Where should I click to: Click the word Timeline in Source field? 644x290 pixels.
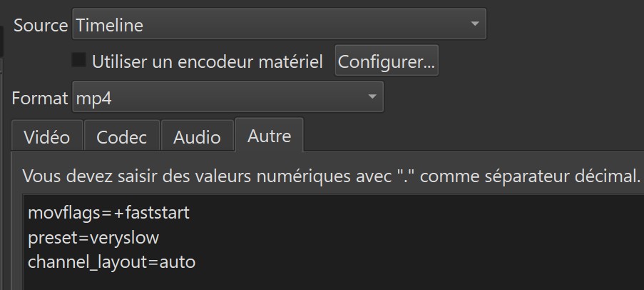tap(110, 25)
